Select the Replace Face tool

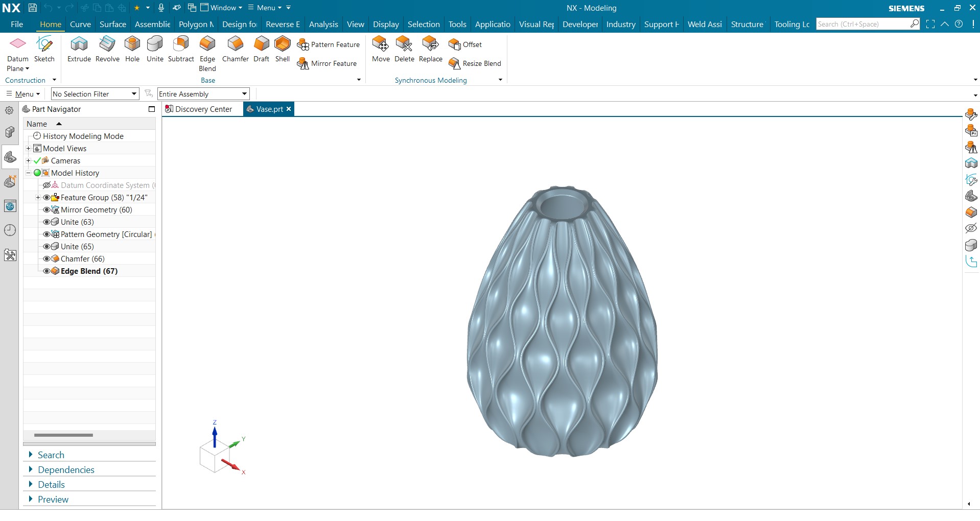tap(431, 50)
